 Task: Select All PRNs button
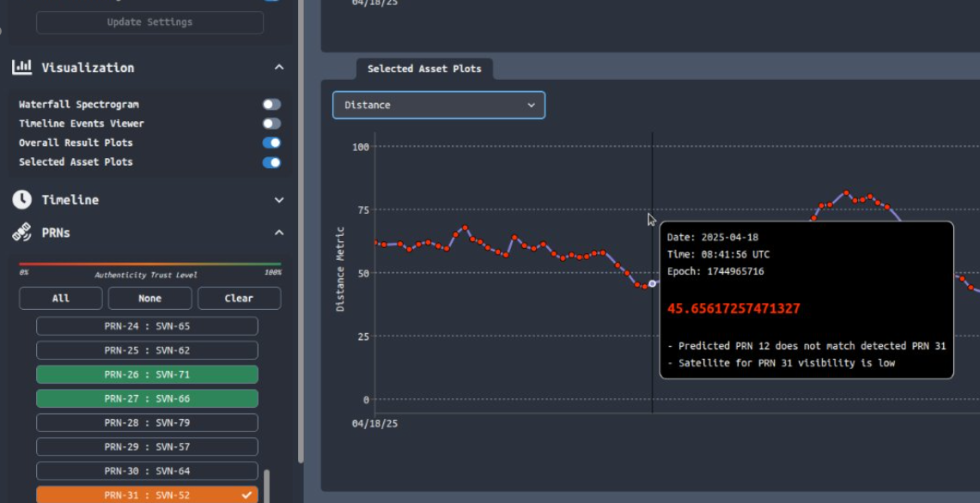coord(61,298)
